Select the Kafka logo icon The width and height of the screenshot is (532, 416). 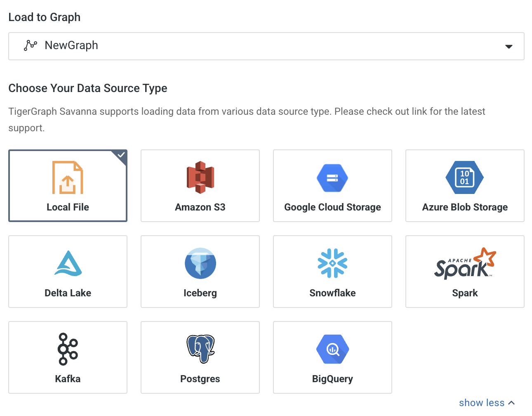[x=68, y=349]
